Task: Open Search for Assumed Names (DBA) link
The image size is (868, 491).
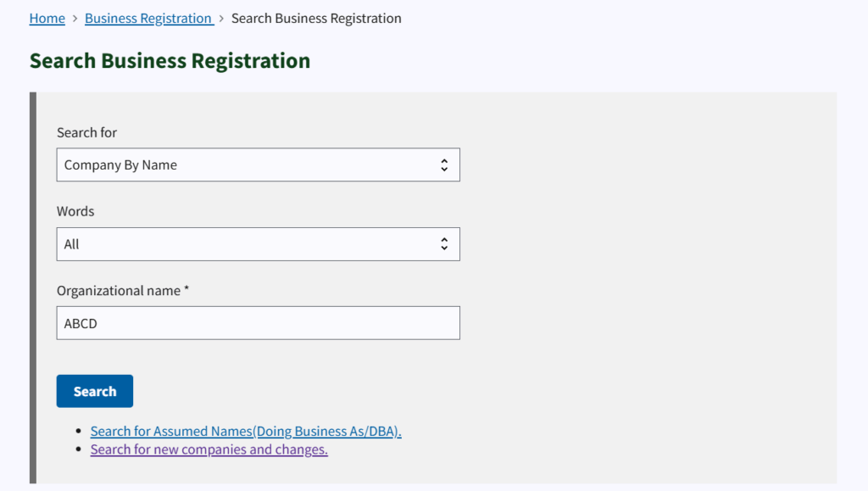Action: pyautogui.click(x=246, y=432)
